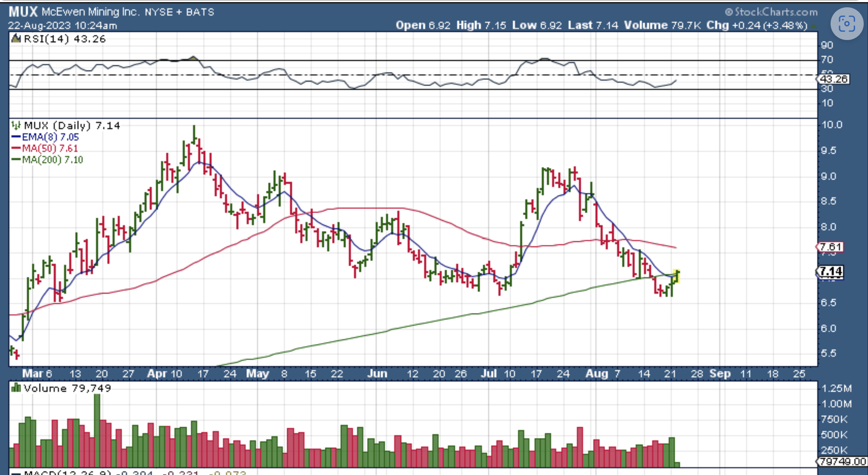Click the 7.61 MA(50) axis label
This screenshot has width=868, height=475.
coord(830,247)
